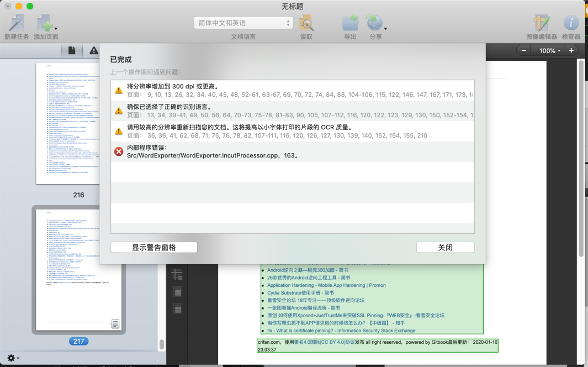Click the delete table separator tool icon
This screenshot has height=367, width=588.
(x=177, y=274)
